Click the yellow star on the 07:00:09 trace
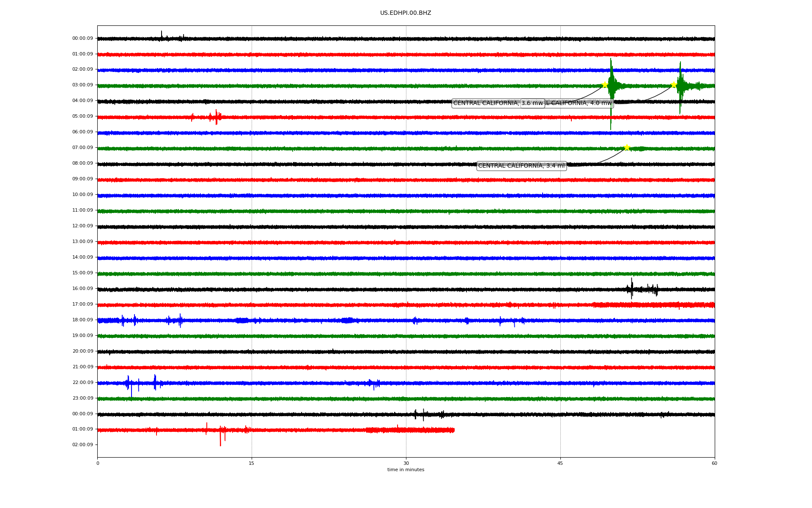Viewport: 812px width, 508px height. (x=627, y=147)
